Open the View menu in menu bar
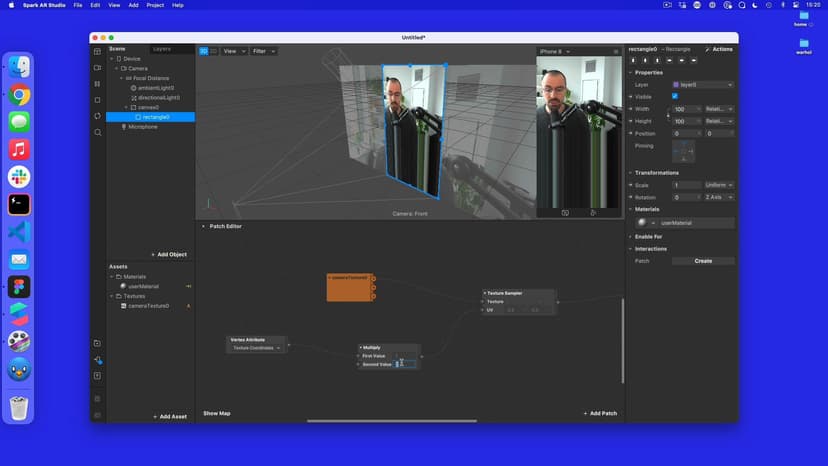The height and width of the screenshot is (466, 828). click(x=114, y=5)
